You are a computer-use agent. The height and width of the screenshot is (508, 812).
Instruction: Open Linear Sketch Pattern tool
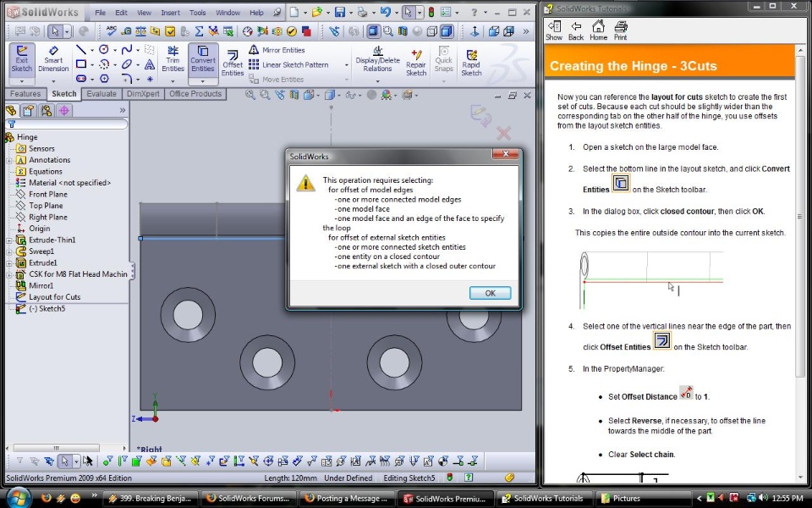tap(288, 65)
